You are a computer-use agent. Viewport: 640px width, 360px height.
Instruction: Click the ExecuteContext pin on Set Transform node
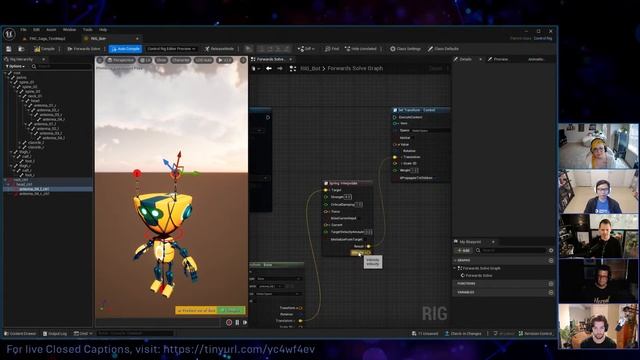[x=395, y=117]
